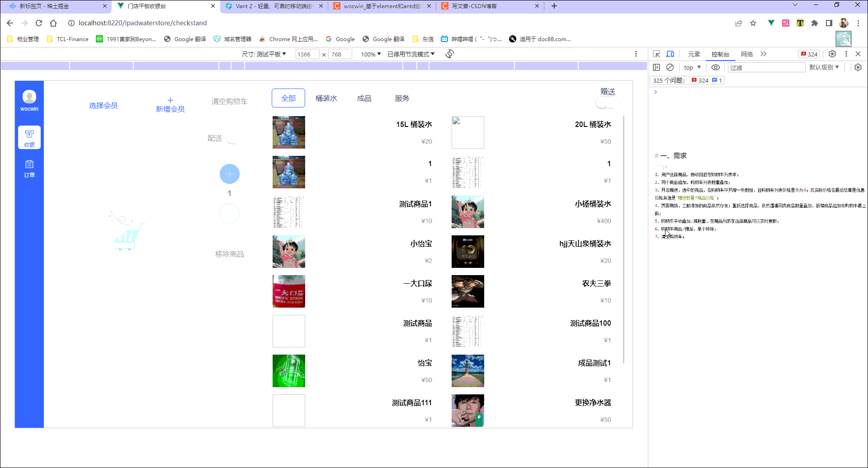Image resolution: width=868 pixels, height=468 pixels.
Task: Rotate the device viewport orientation
Action: [x=449, y=54]
